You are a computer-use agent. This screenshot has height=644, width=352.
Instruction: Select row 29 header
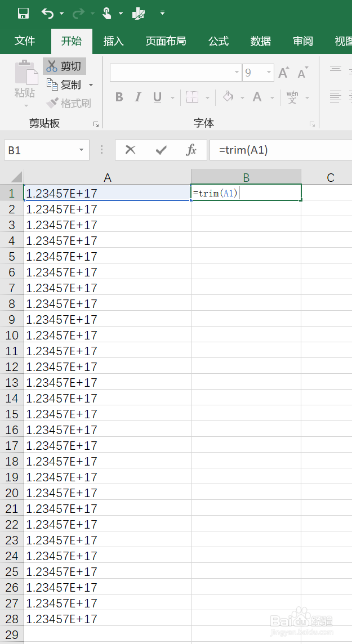pos(12,634)
